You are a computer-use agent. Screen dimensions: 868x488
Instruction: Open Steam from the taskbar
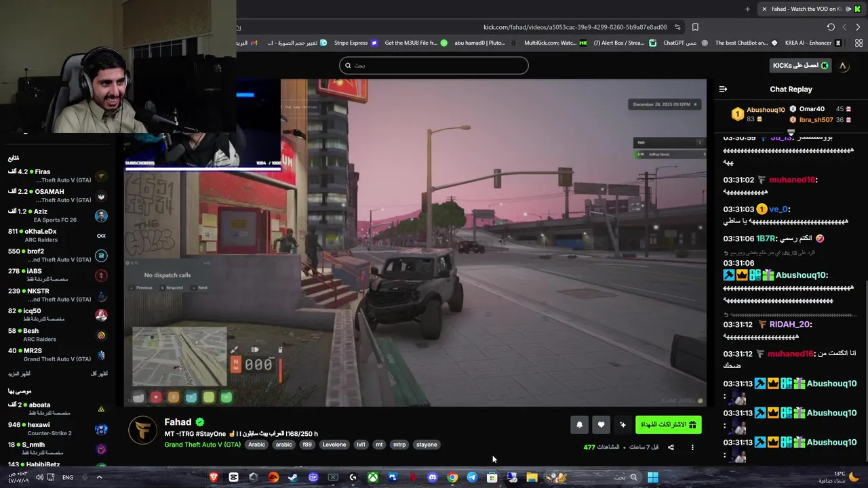(293, 477)
